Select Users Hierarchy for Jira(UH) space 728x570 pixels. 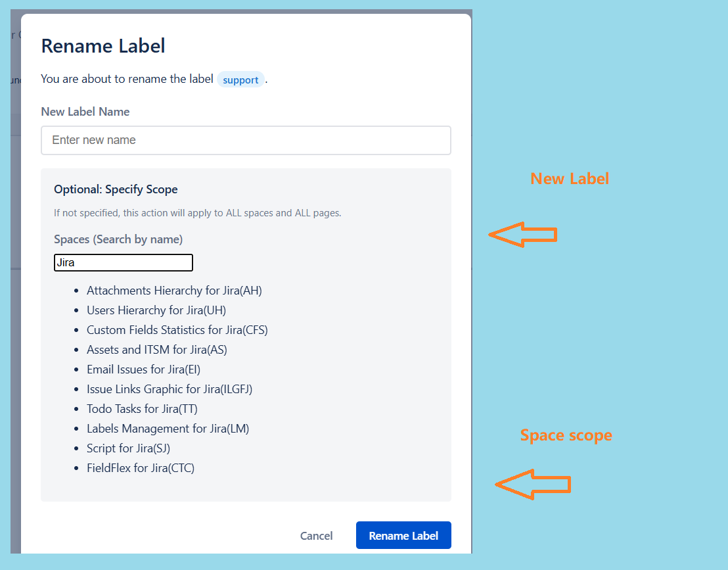[156, 310]
